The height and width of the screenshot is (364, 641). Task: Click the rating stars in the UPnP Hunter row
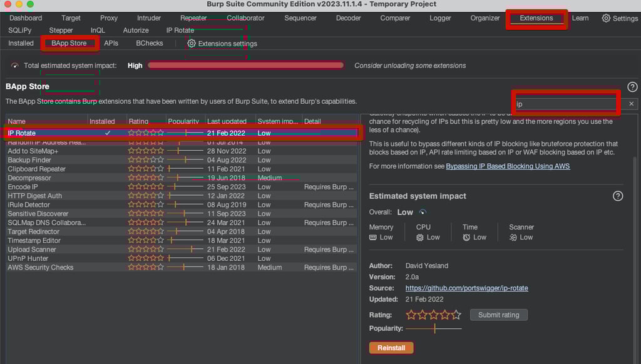(146, 258)
